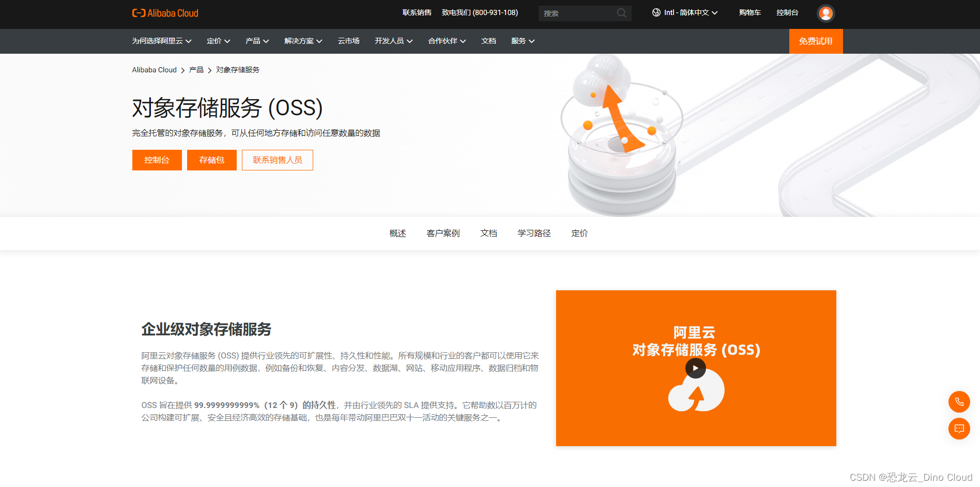Expand the 服务 dropdown

pyautogui.click(x=523, y=41)
